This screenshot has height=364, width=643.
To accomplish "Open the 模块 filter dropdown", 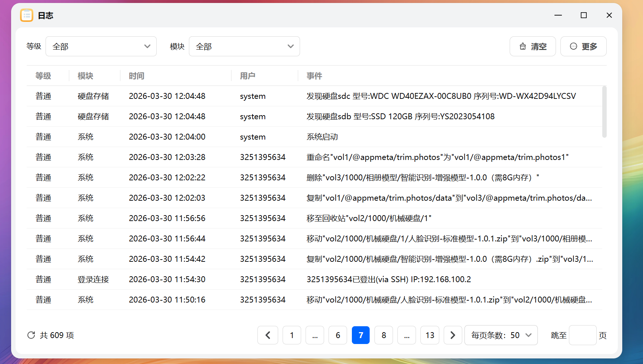I will (x=244, y=46).
